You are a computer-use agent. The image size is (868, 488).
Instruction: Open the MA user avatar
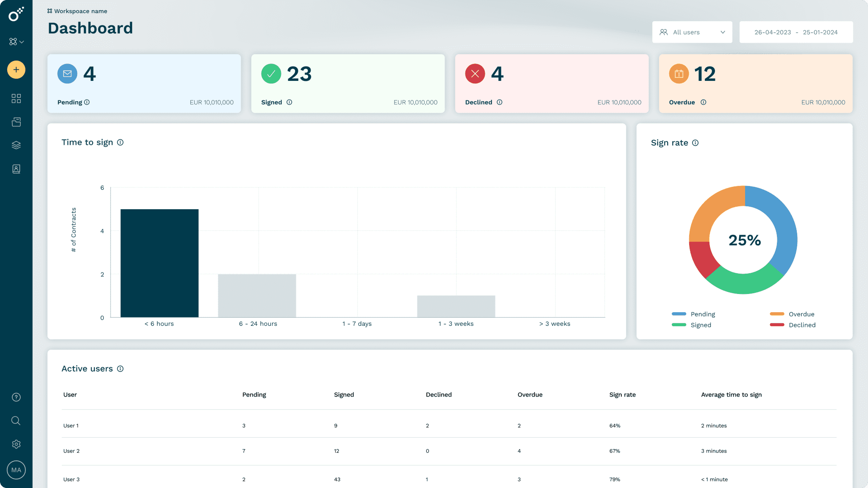[16, 470]
